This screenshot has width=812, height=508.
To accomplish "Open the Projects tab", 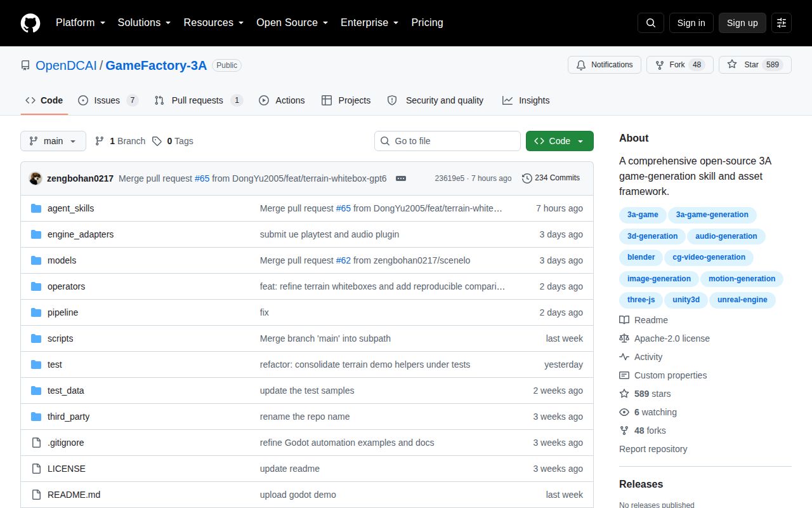I will tap(346, 100).
